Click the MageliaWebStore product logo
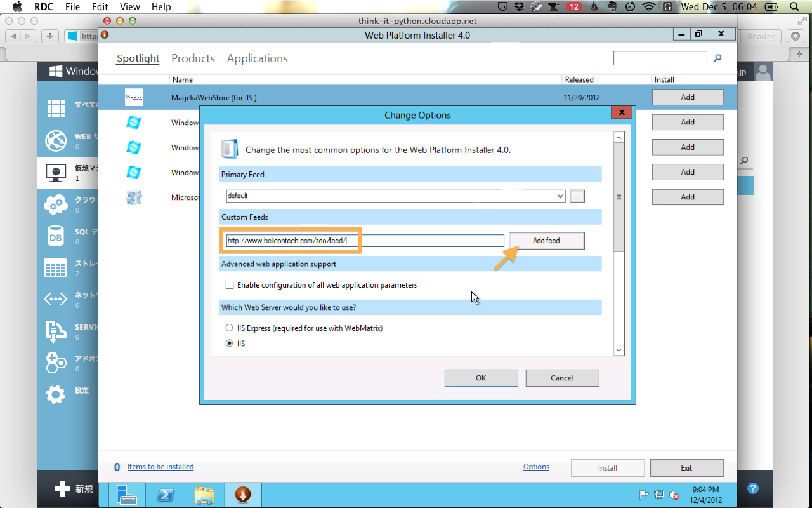This screenshot has width=812, height=508. point(134,97)
